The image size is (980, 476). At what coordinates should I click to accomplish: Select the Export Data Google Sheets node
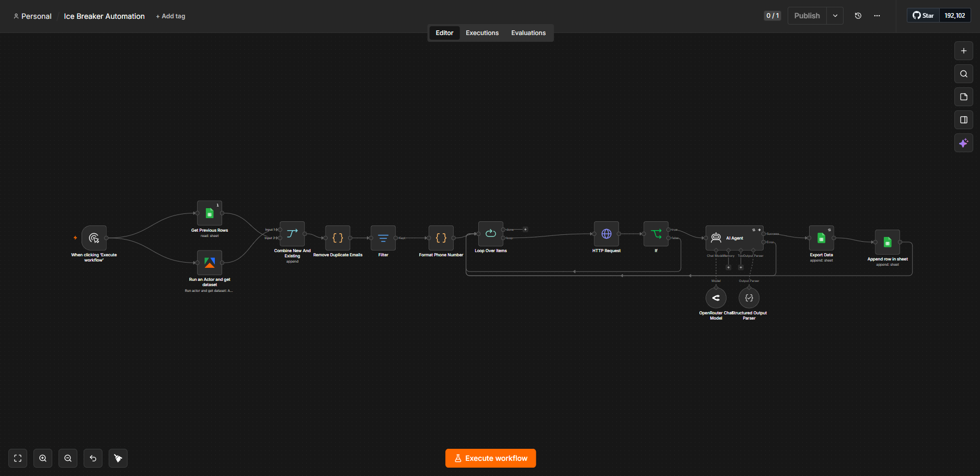(x=822, y=238)
